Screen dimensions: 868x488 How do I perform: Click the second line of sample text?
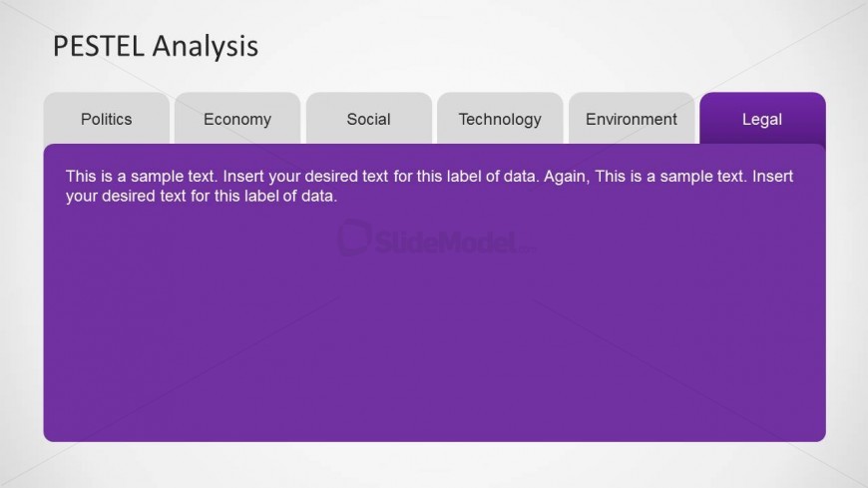point(202,197)
